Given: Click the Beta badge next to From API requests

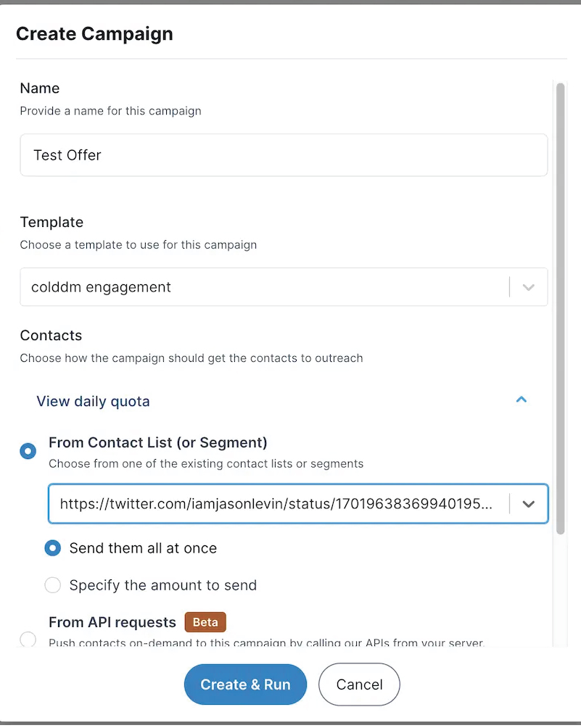Looking at the screenshot, I should click(205, 622).
